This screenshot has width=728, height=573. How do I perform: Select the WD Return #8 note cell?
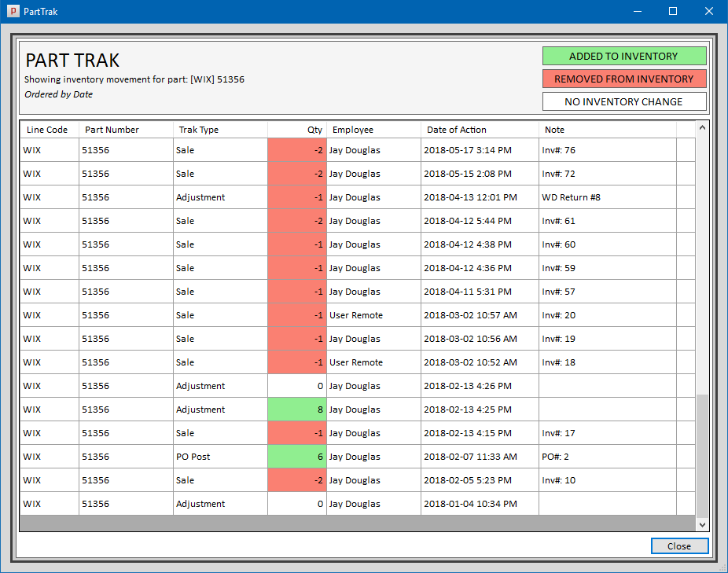point(607,197)
